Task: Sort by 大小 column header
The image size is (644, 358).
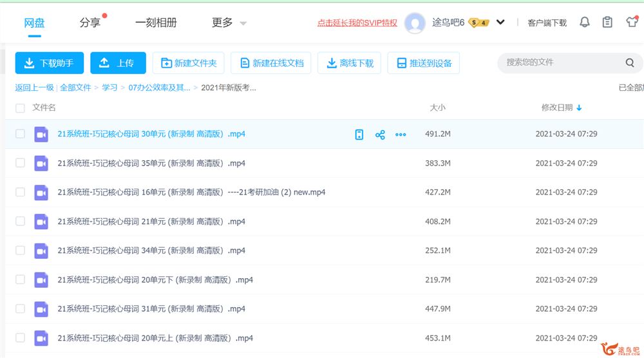Action: 437,108
